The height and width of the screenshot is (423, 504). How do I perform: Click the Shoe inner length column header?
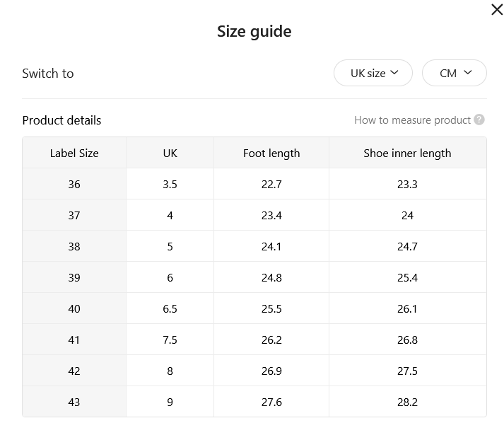[x=408, y=153]
